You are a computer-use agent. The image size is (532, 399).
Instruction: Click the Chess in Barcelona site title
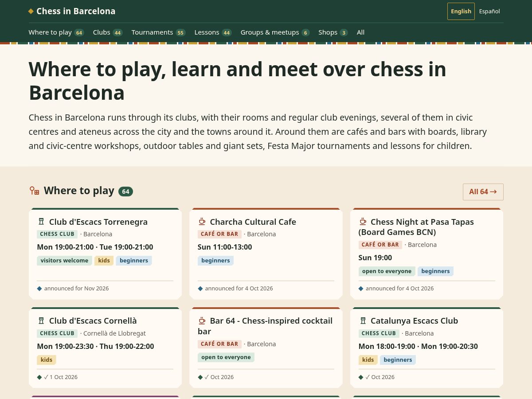[x=76, y=12]
